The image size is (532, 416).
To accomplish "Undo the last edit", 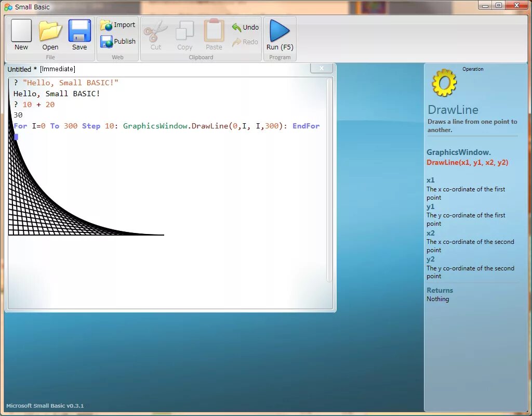I will pos(245,27).
